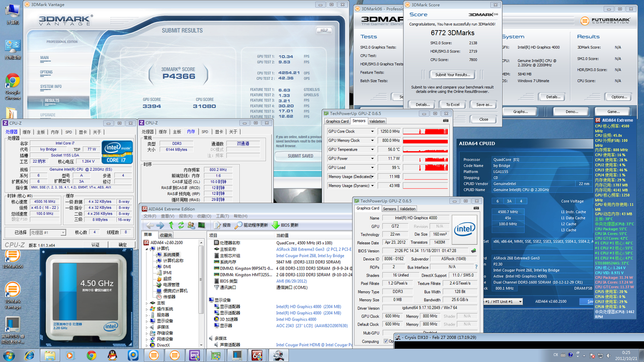Click GPU-Z Sensors window camera screenshot icon
Screen dimensions: 644x362
(x=446, y=121)
